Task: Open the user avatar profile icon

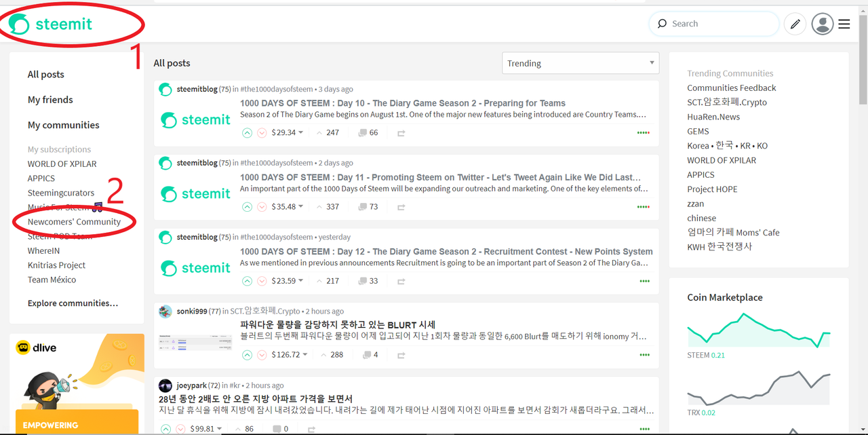Action: tap(823, 24)
